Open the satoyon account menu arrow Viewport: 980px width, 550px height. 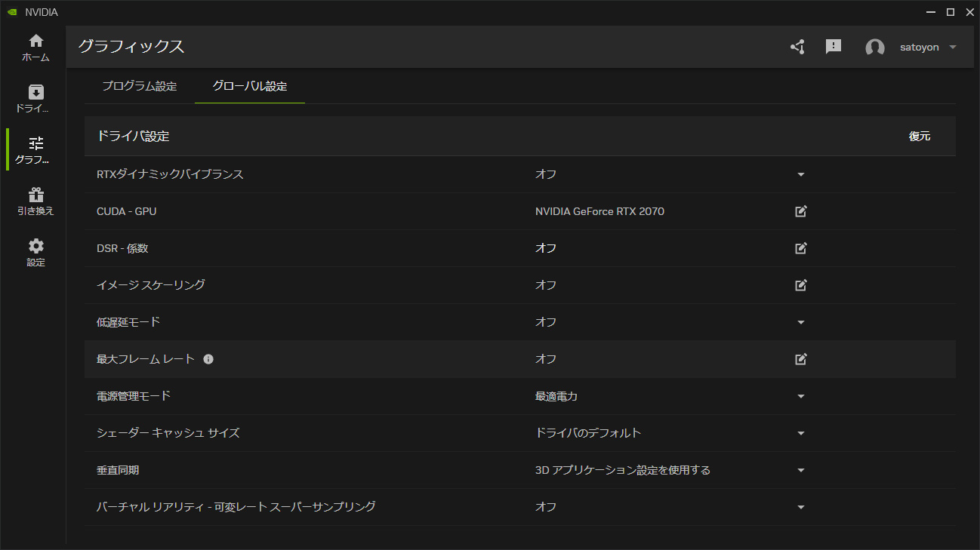tap(953, 48)
